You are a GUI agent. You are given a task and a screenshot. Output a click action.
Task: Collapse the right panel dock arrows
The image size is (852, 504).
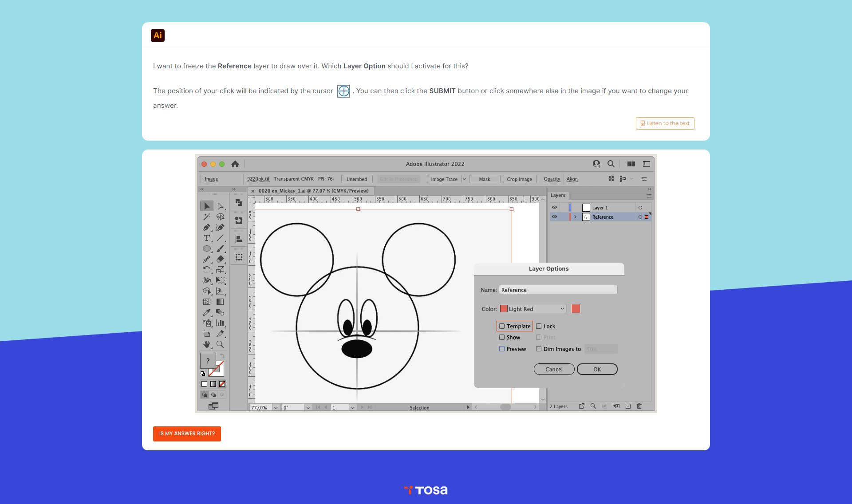coord(650,189)
